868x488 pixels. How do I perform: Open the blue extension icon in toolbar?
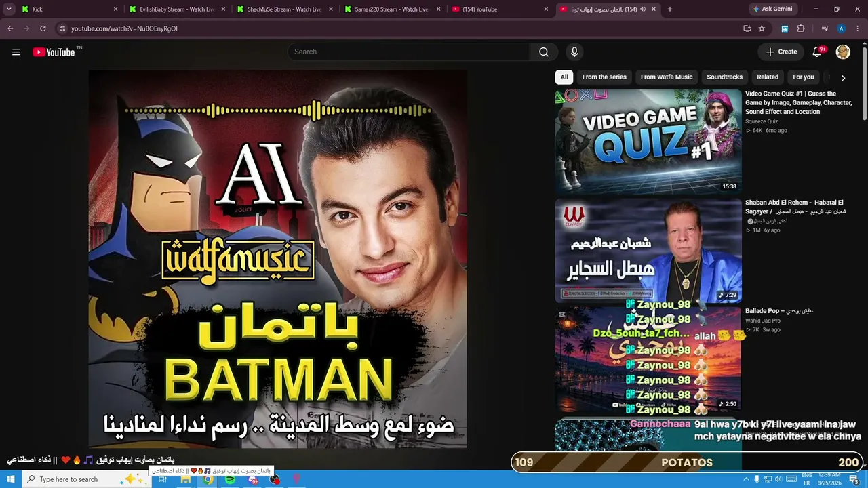pos(785,28)
